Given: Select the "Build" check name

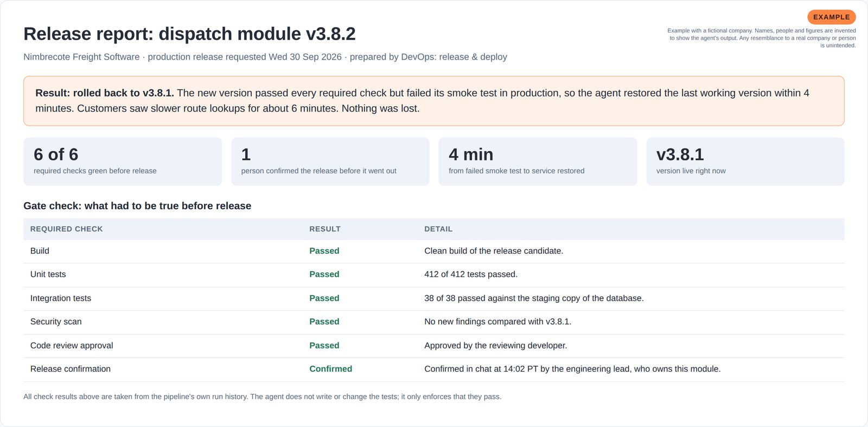Looking at the screenshot, I should click(x=40, y=251).
